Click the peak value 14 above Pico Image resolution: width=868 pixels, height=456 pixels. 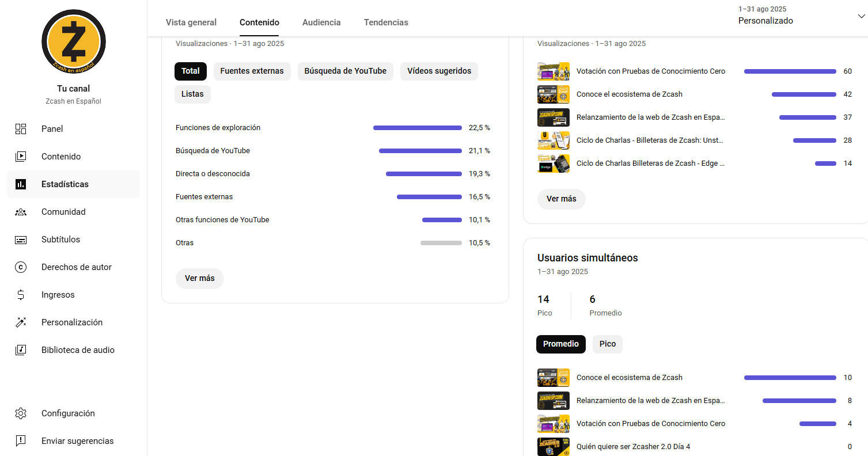coord(543,299)
